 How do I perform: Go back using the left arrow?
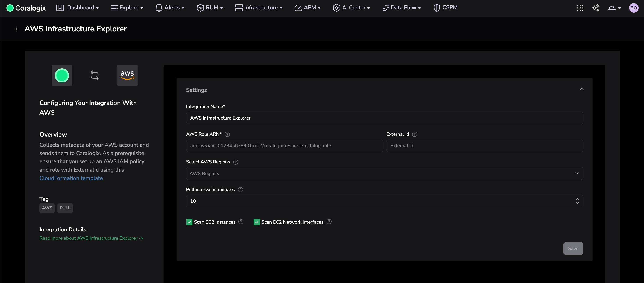(x=17, y=29)
